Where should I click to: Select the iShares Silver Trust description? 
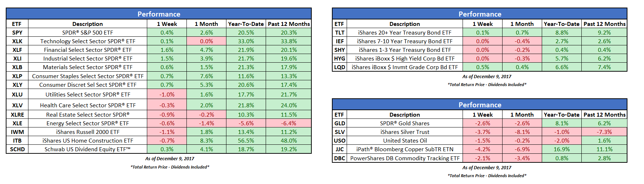pyautogui.click(x=405, y=132)
